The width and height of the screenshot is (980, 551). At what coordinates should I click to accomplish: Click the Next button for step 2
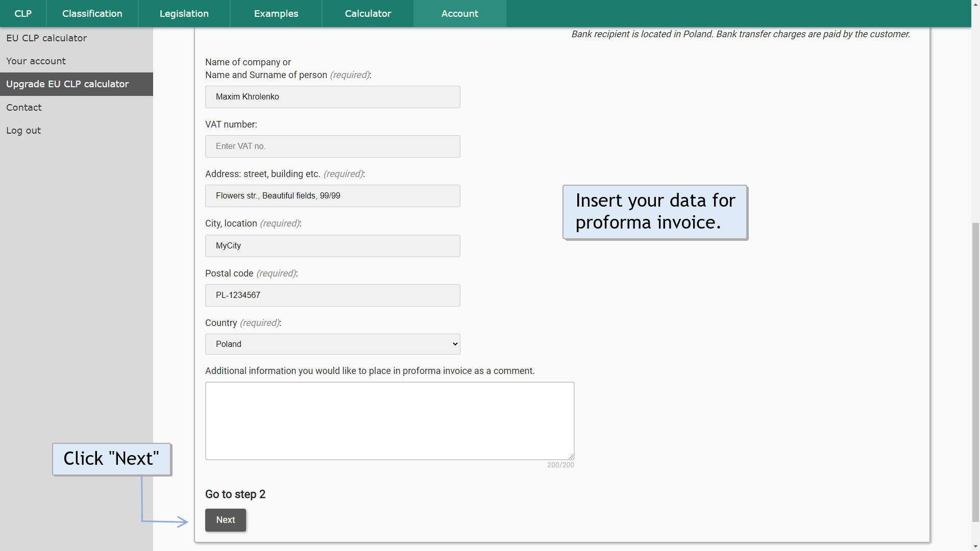click(226, 520)
